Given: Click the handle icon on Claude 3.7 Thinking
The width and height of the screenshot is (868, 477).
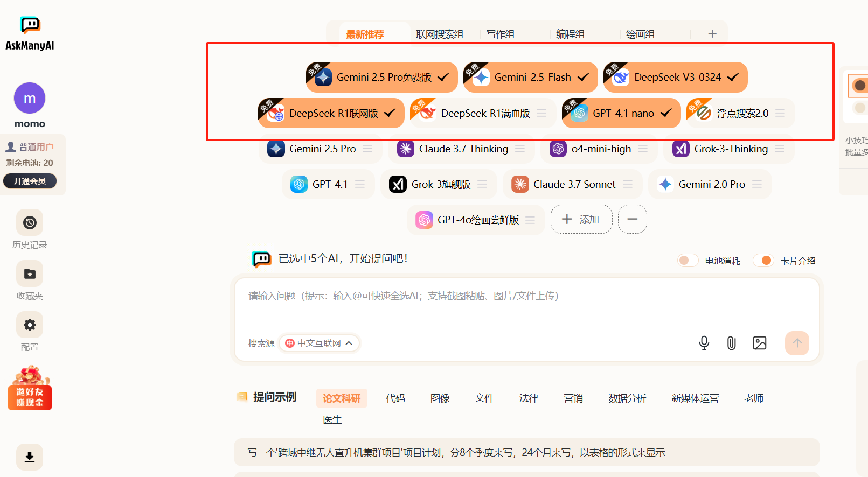Looking at the screenshot, I should click(520, 149).
